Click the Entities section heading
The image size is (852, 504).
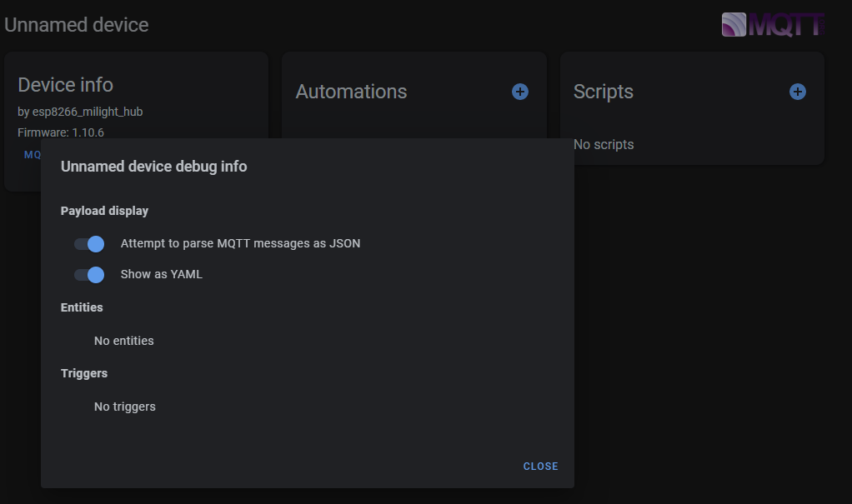(x=82, y=307)
